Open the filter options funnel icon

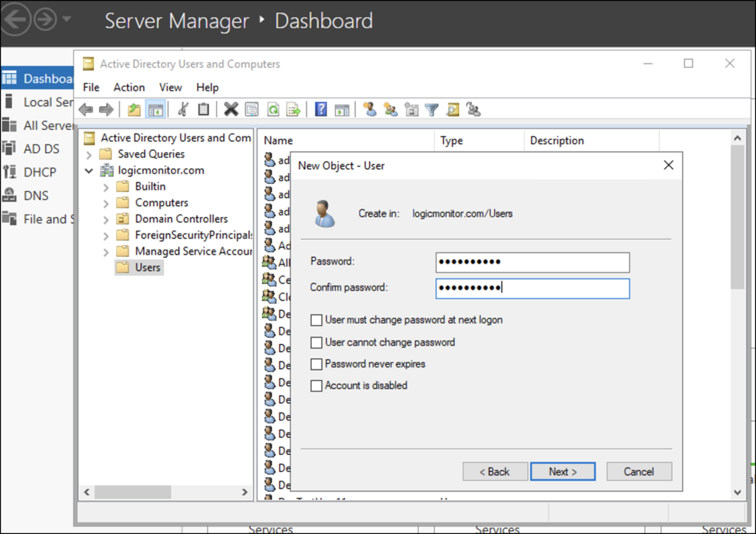click(x=430, y=109)
